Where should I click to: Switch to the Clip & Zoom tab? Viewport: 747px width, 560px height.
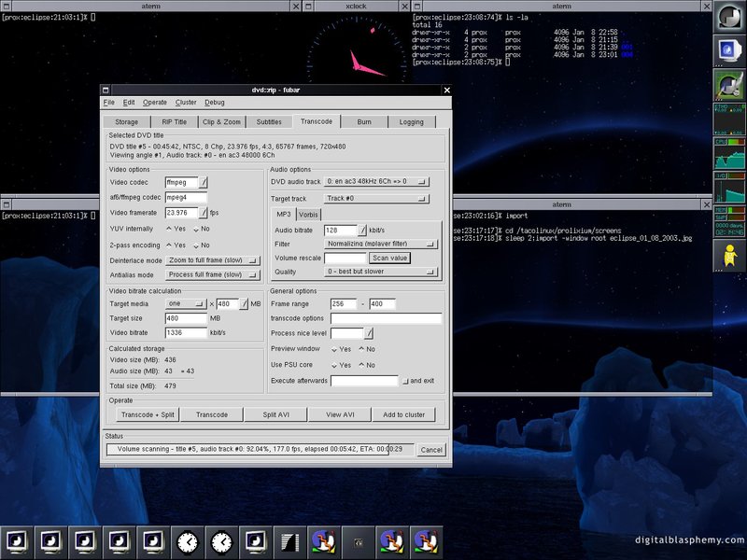(220, 121)
